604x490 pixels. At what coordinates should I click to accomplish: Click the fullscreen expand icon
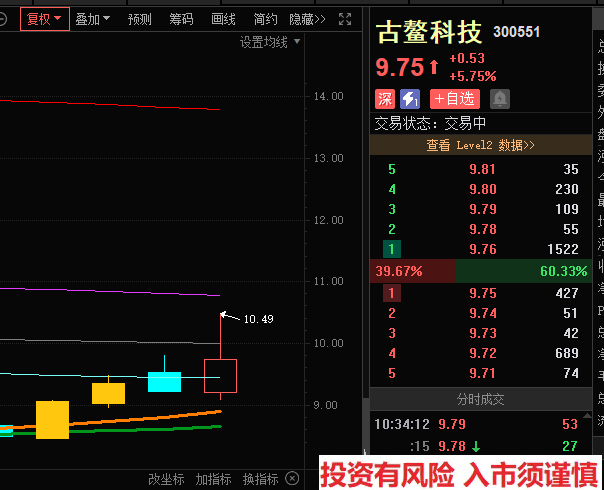click(x=345, y=19)
